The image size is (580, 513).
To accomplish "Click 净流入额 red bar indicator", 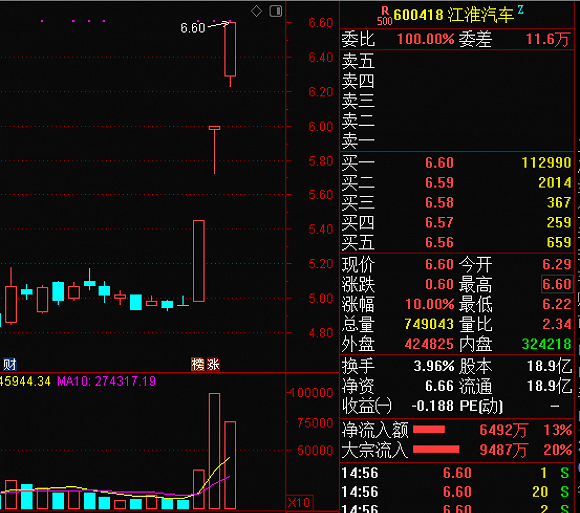I will click(429, 429).
